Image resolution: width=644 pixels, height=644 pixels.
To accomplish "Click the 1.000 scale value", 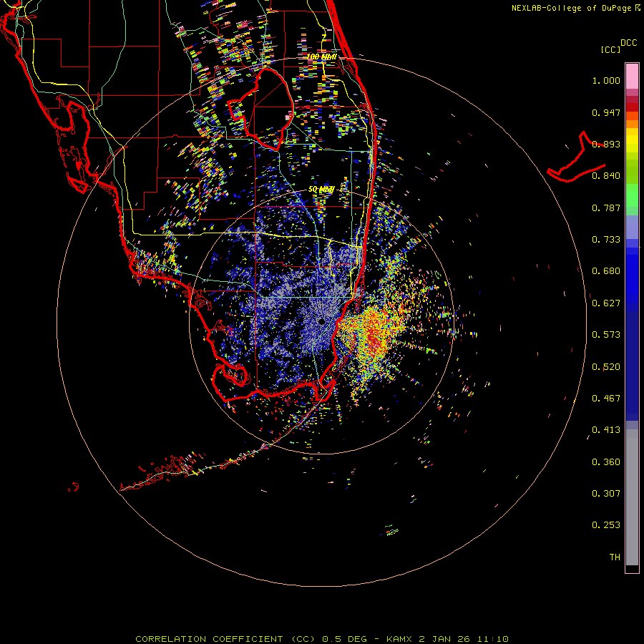I will [x=606, y=80].
